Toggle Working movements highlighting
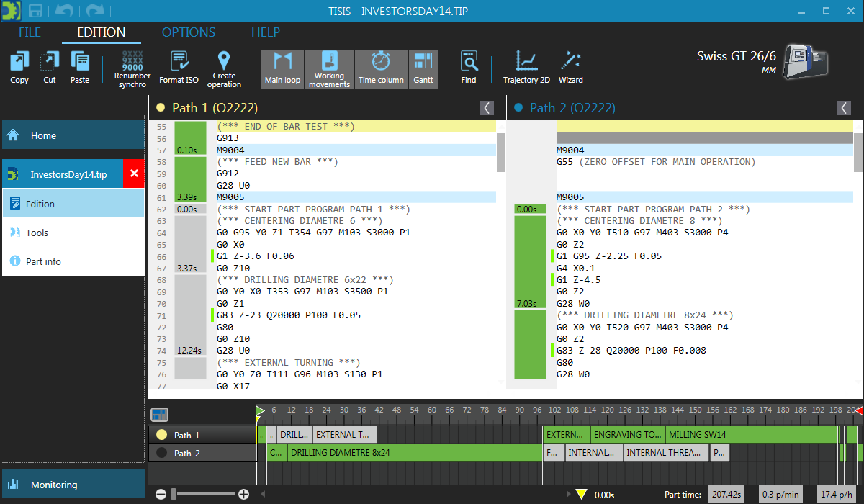864x504 pixels. pos(329,69)
